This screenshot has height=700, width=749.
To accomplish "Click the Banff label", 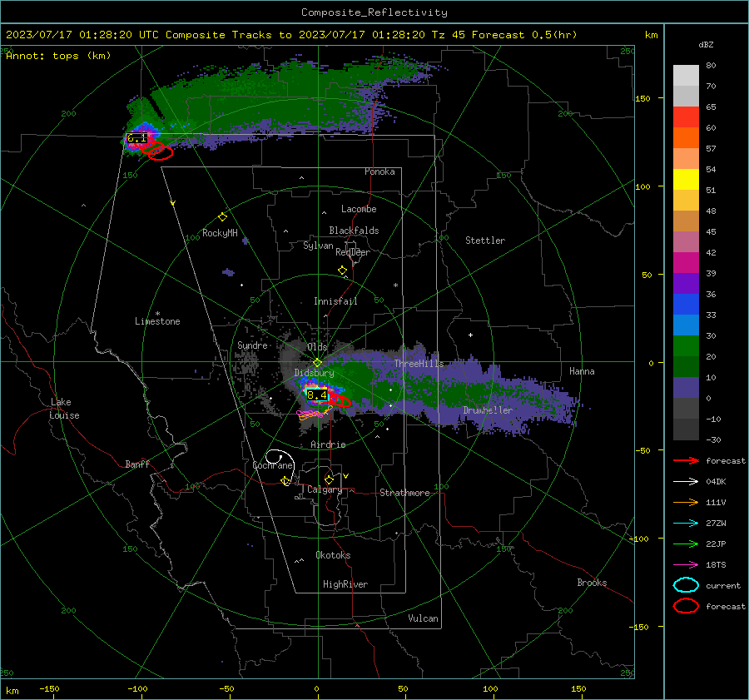I will 137,464.
